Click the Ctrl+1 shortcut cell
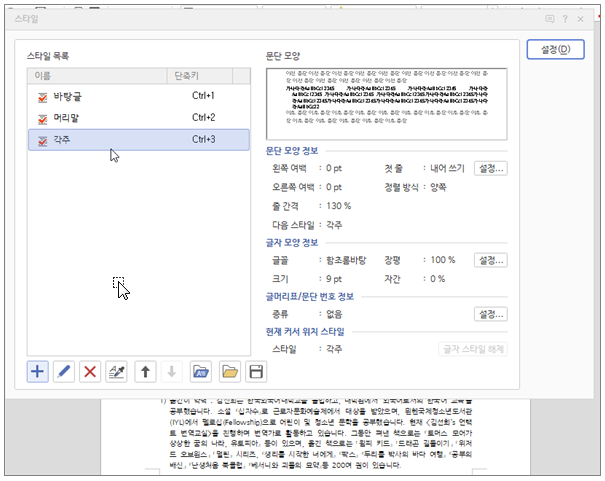The width and height of the screenshot is (605, 481). pyautogui.click(x=203, y=96)
